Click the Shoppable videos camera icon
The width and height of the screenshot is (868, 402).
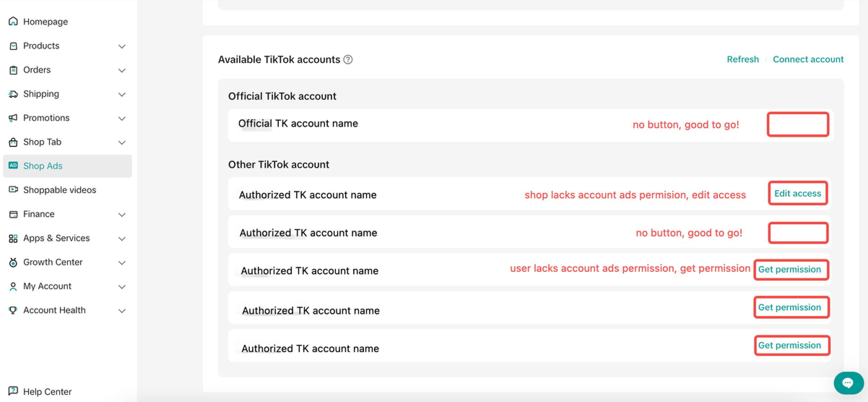(13, 189)
